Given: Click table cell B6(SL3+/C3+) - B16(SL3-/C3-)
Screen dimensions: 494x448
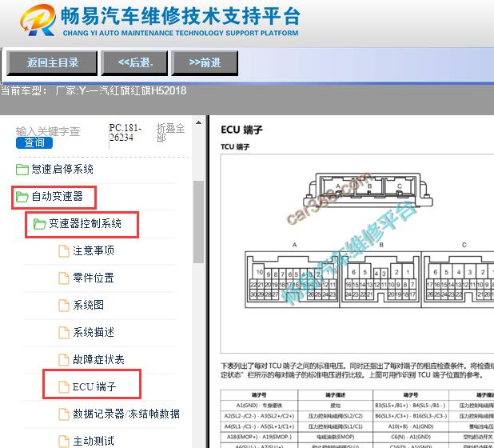Looking at the screenshot, I should pos(411,416).
